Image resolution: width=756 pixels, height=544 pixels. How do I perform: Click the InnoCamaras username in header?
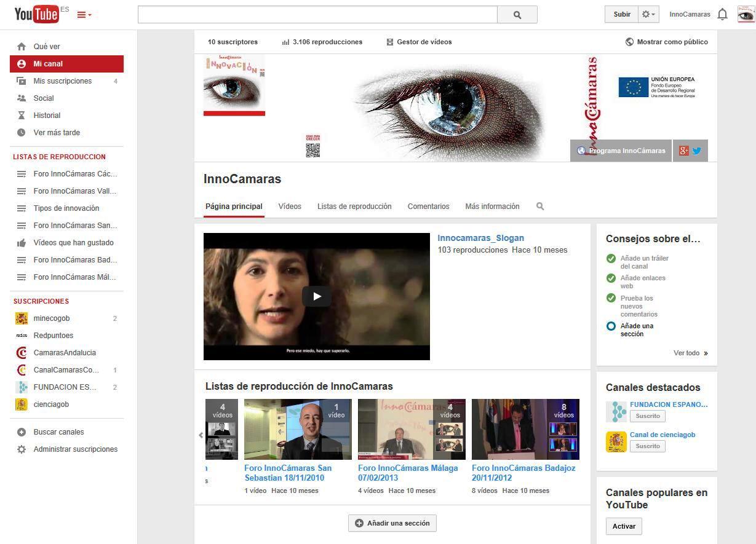pos(690,14)
